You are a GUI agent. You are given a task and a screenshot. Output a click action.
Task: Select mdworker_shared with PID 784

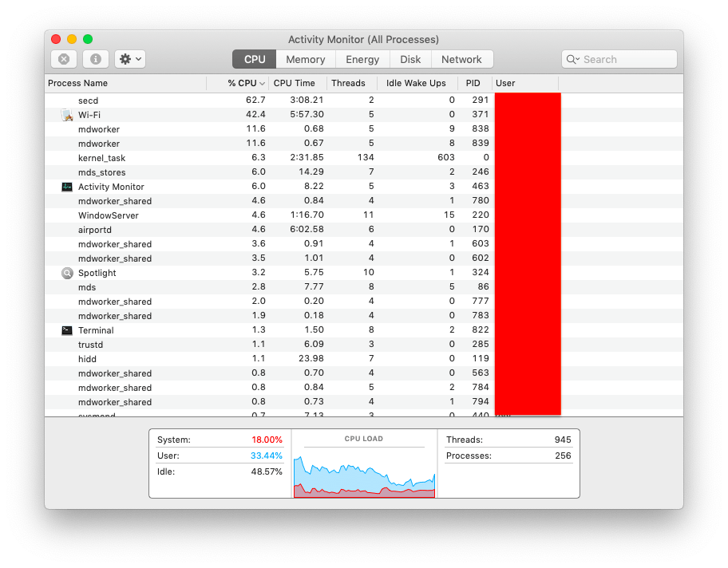[x=363, y=388]
